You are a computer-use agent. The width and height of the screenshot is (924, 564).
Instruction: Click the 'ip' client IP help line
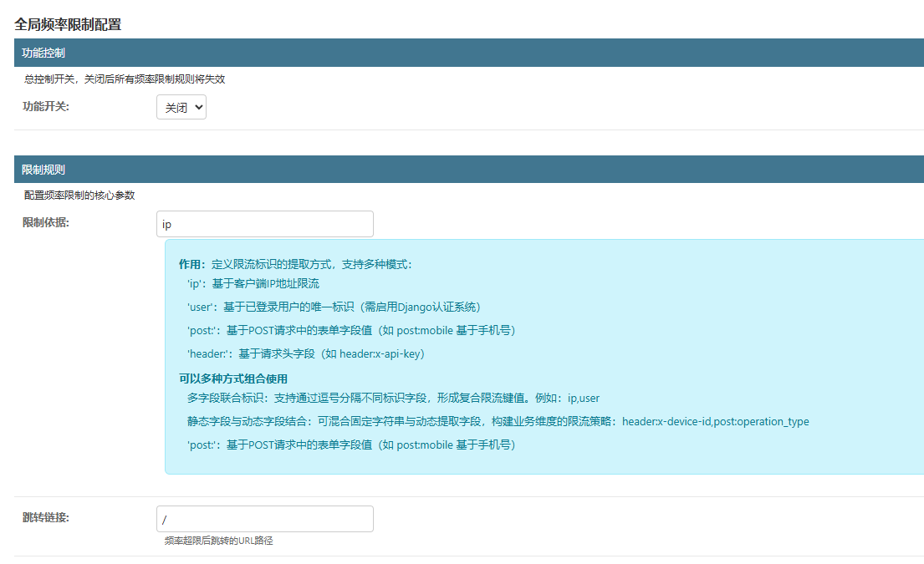(x=253, y=284)
